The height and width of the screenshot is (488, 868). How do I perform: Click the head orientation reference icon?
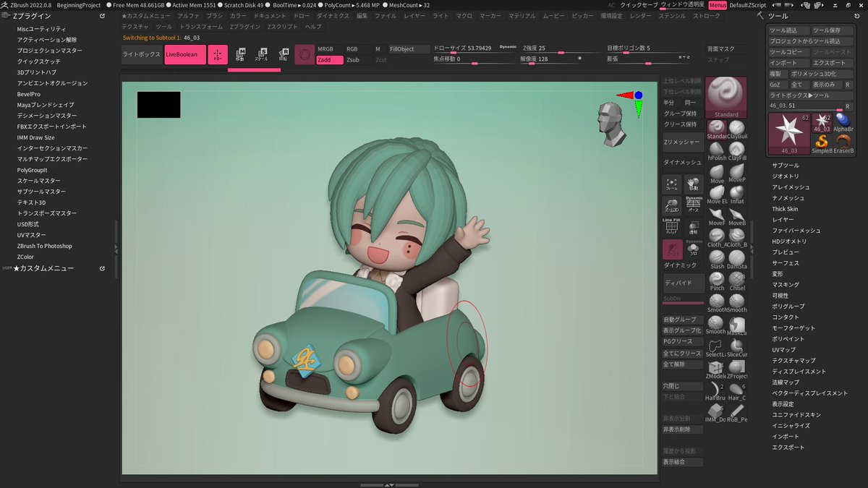(x=612, y=124)
